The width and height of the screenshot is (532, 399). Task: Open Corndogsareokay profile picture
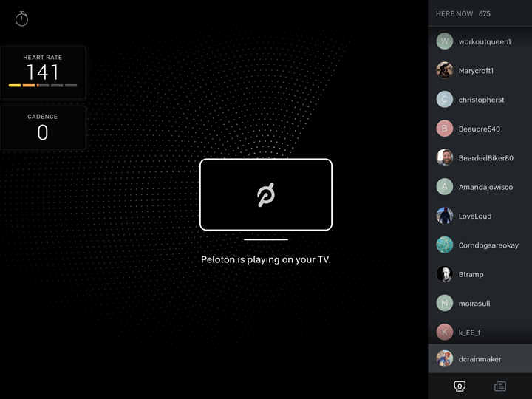coord(445,245)
